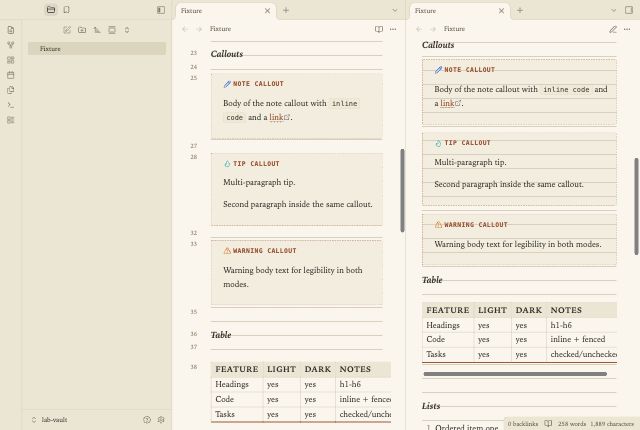Open the file explorer tab icon
640x430 pixels.
pos(51,10)
